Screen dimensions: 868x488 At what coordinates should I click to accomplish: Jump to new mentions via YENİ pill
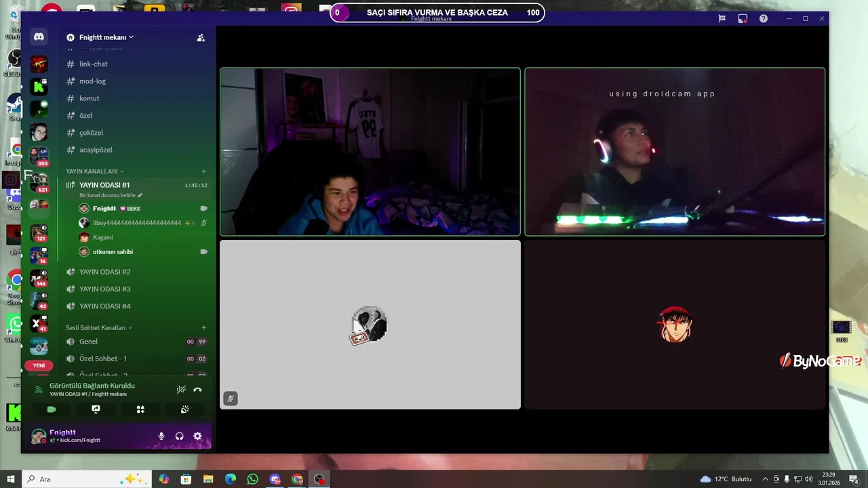[39, 365]
